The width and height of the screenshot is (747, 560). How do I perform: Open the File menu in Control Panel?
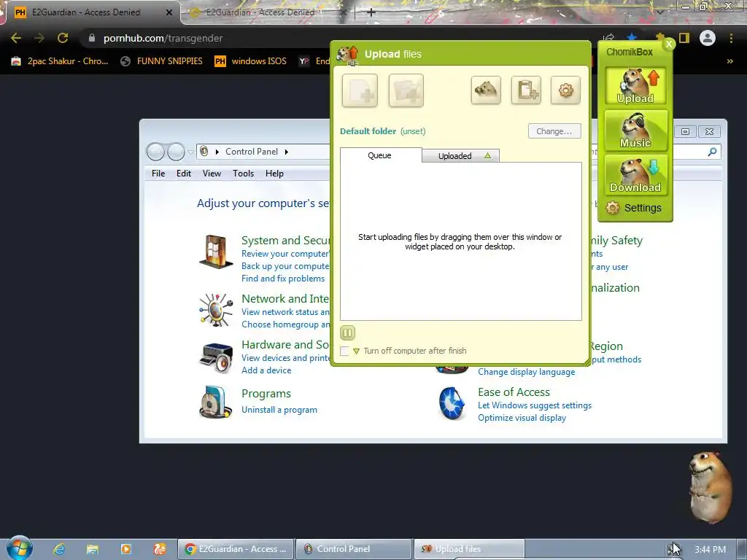(158, 174)
